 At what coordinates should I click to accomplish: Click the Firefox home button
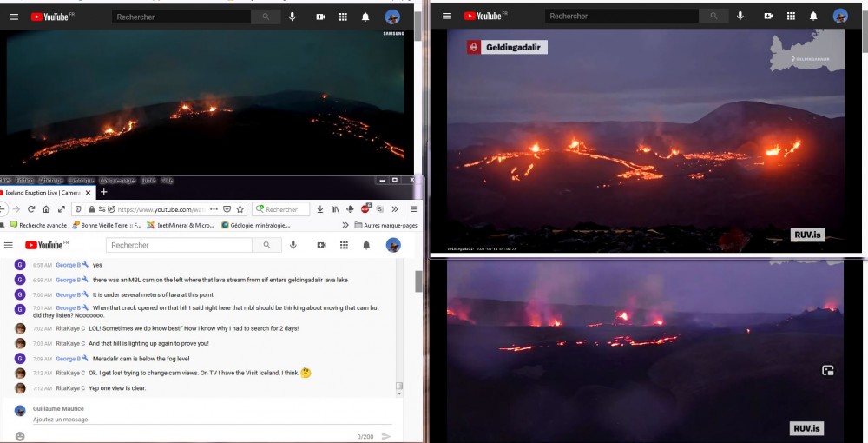tap(47, 209)
